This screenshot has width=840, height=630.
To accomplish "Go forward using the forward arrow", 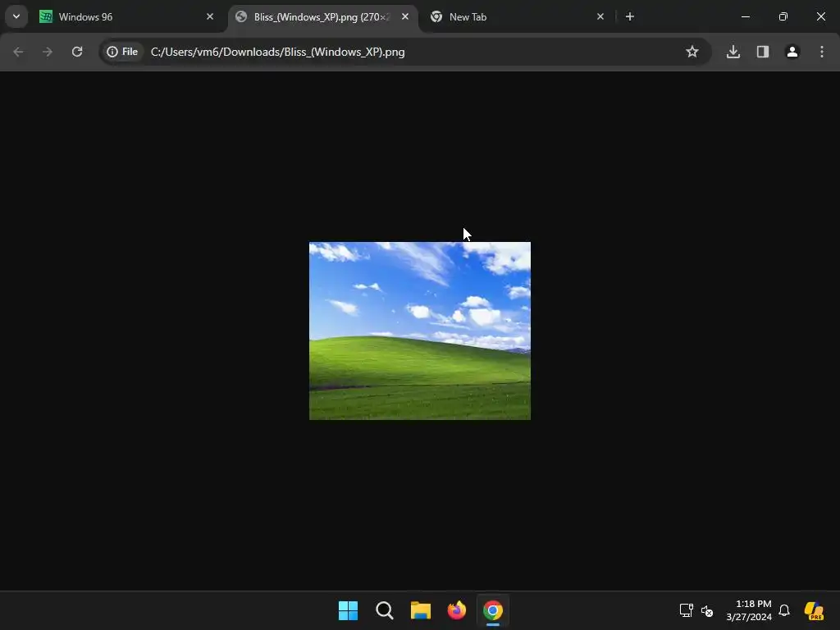I will pos(48,52).
